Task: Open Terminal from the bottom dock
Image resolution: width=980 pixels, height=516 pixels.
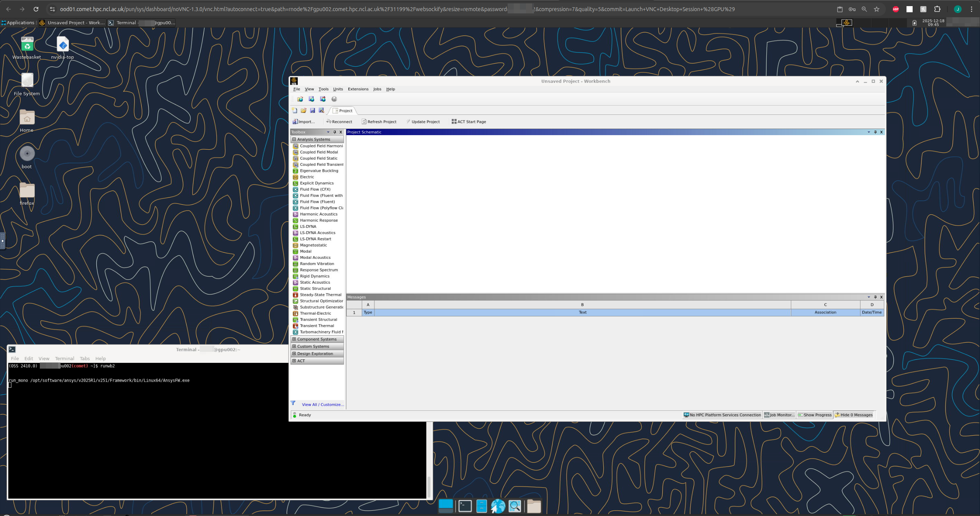Action: point(465,506)
